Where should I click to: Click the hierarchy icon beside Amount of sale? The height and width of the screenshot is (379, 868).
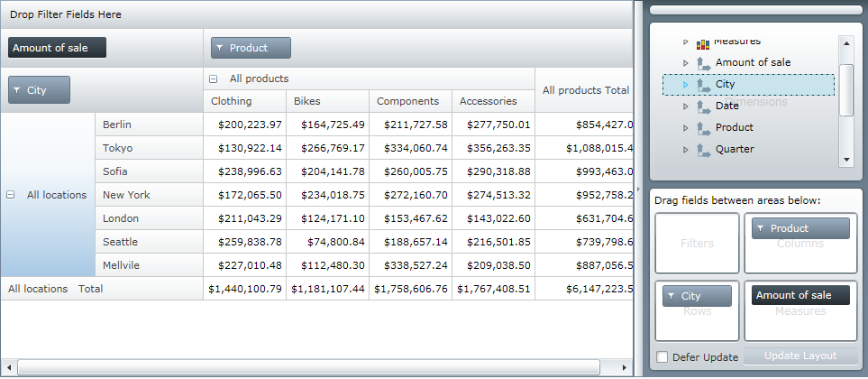pos(704,63)
